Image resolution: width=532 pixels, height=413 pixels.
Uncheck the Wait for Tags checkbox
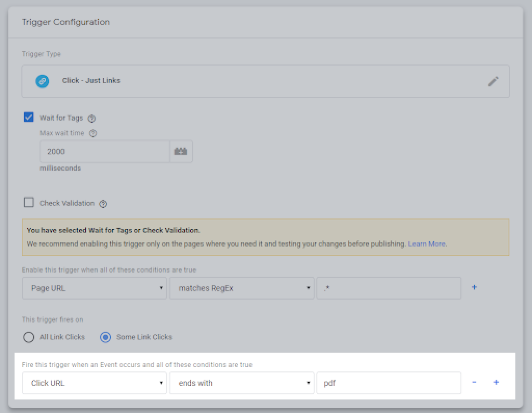(29, 117)
